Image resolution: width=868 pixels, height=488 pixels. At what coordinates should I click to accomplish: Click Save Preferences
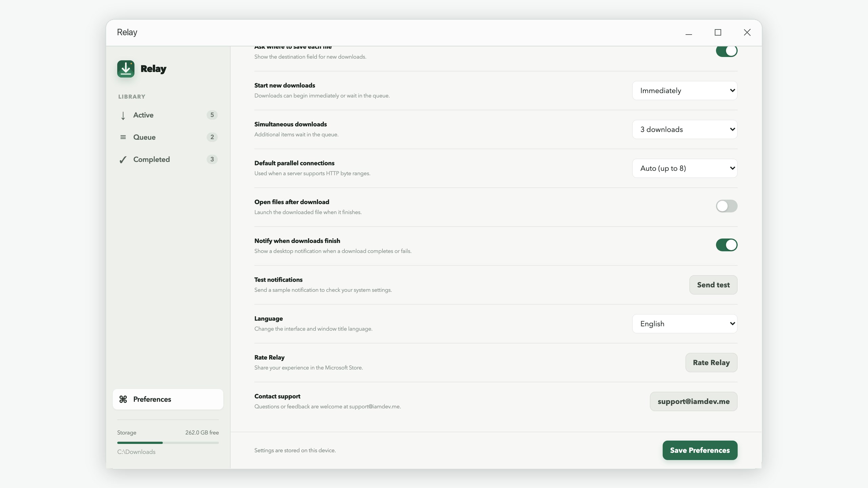(700, 450)
